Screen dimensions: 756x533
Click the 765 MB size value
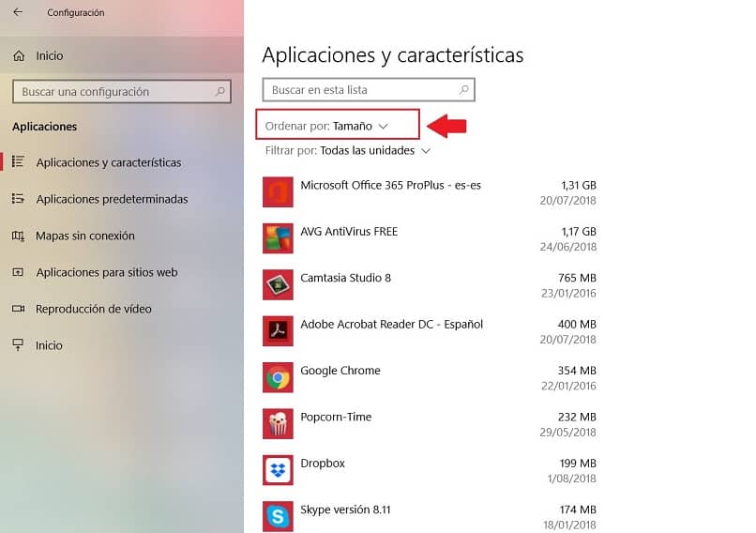[x=577, y=278]
